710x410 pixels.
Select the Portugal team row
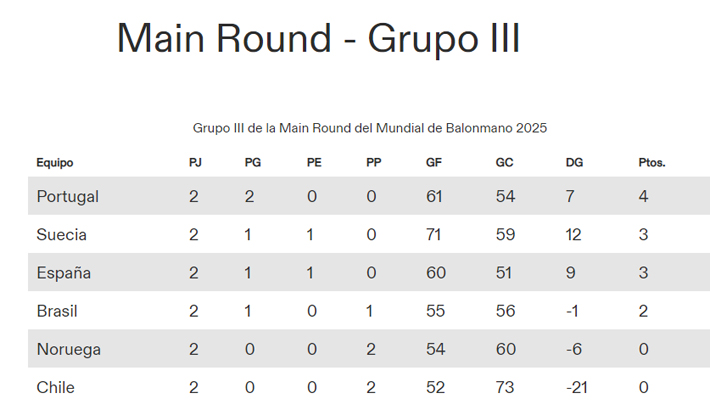point(68,196)
